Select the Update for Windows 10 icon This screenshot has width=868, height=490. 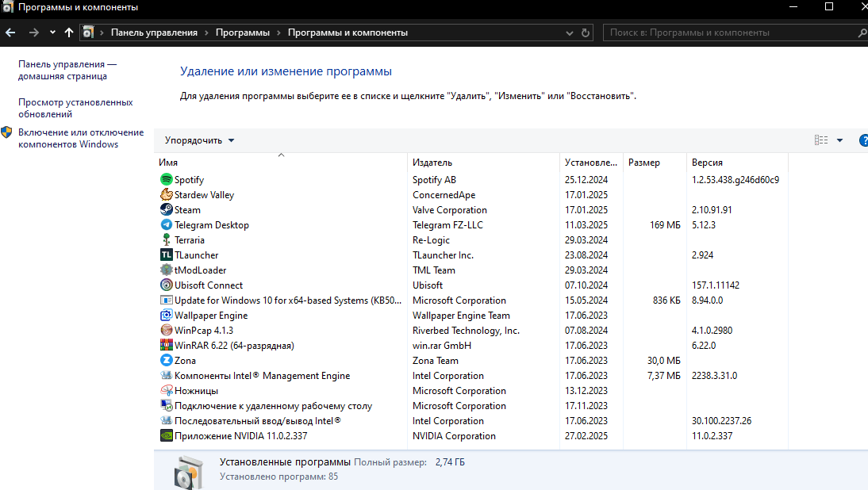point(166,300)
